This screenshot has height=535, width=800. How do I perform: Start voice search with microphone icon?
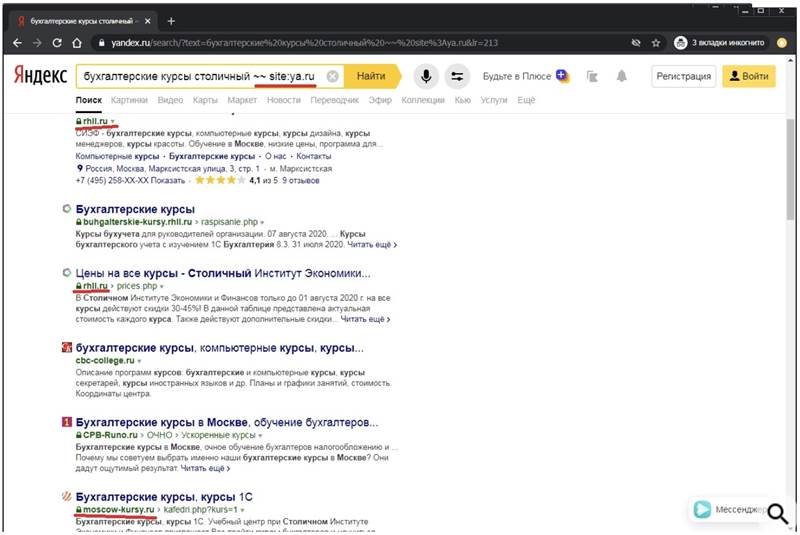[x=426, y=76]
